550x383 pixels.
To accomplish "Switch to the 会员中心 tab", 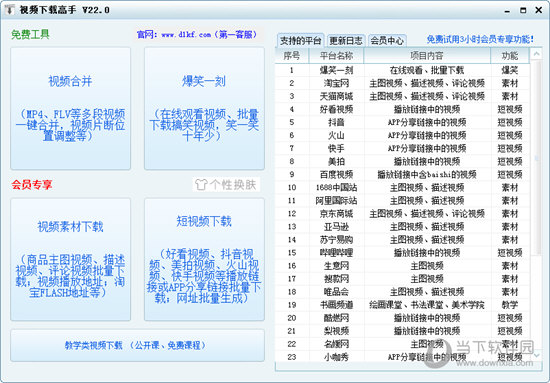I will click(x=387, y=40).
